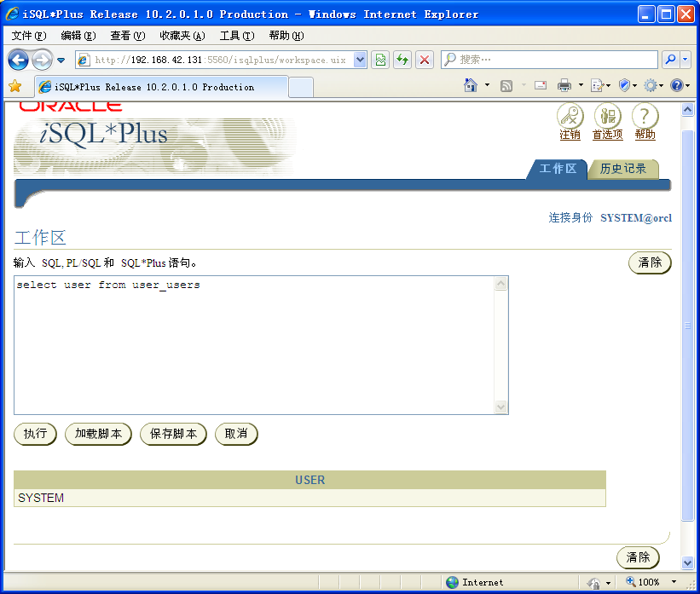The image size is (700, 594).
Task: Expand the Print options dropdown arrow
Action: [x=581, y=84]
